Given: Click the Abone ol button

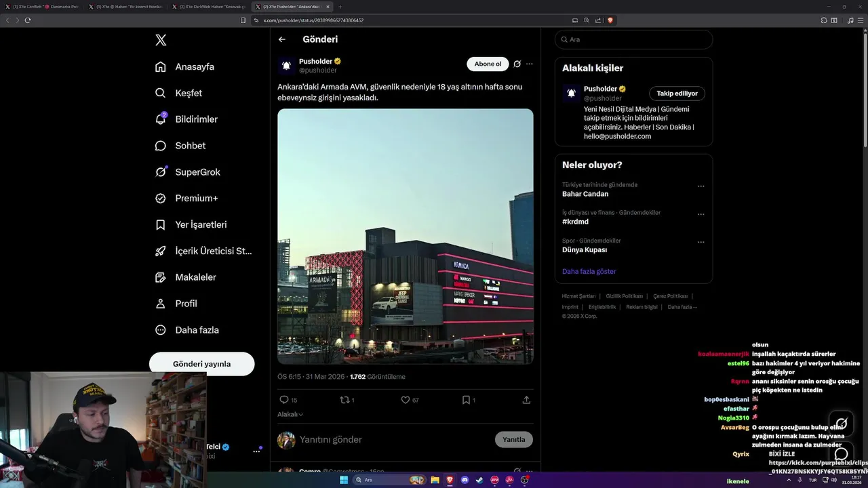Looking at the screenshot, I should tap(488, 64).
